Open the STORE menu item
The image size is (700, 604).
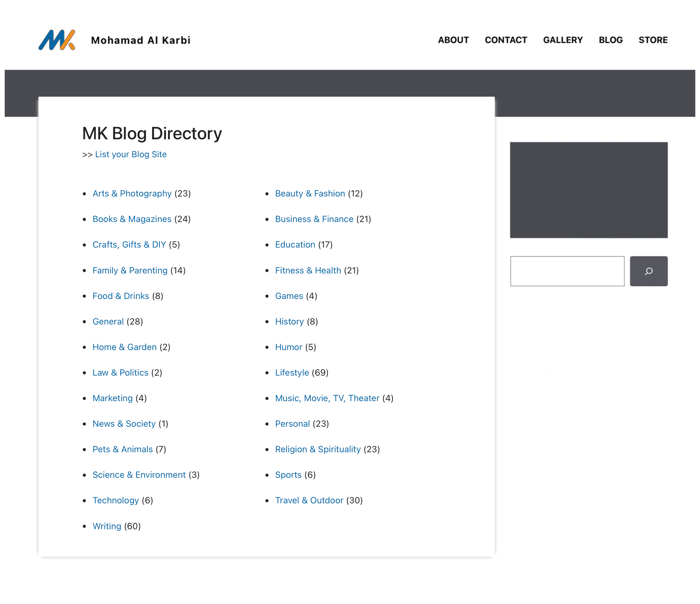tap(653, 40)
